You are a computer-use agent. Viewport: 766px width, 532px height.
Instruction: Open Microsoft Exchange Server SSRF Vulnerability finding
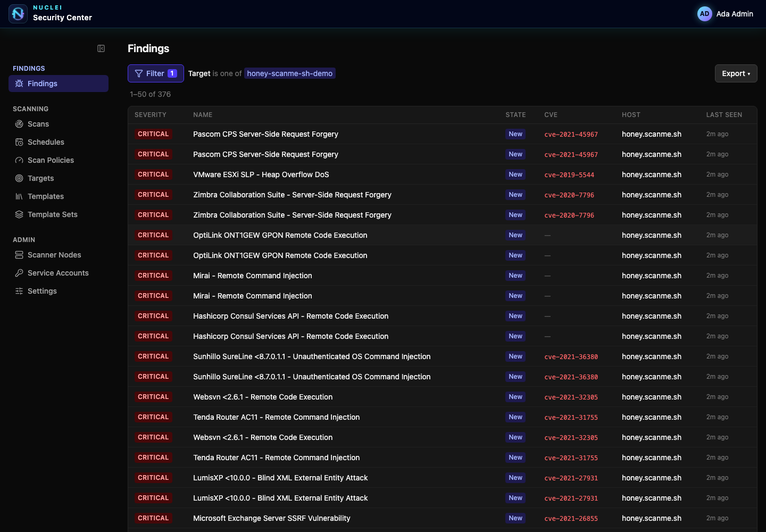tap(272, 518)
